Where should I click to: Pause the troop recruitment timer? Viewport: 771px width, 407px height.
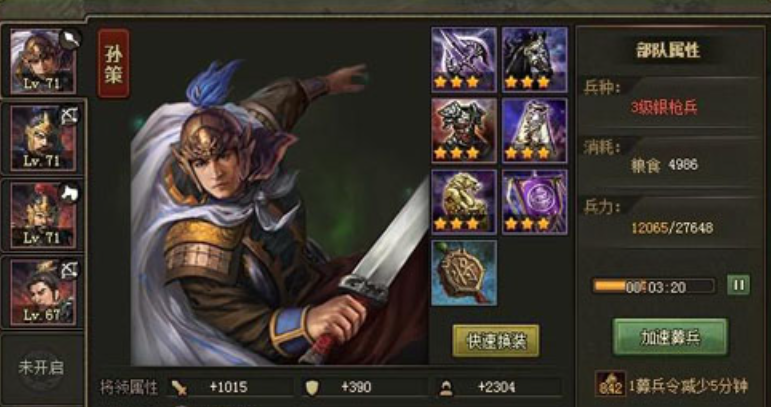tap(739, 285)
